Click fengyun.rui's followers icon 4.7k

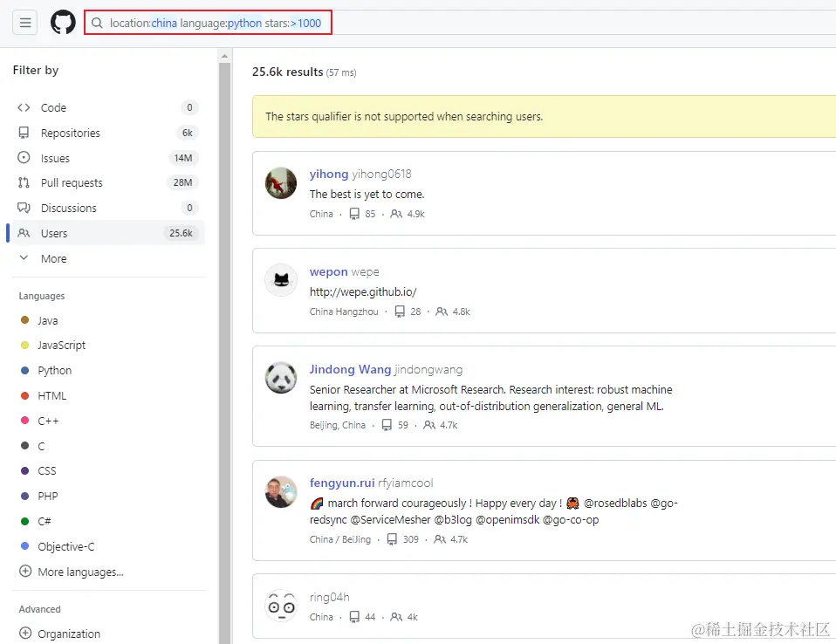[440, 539]
